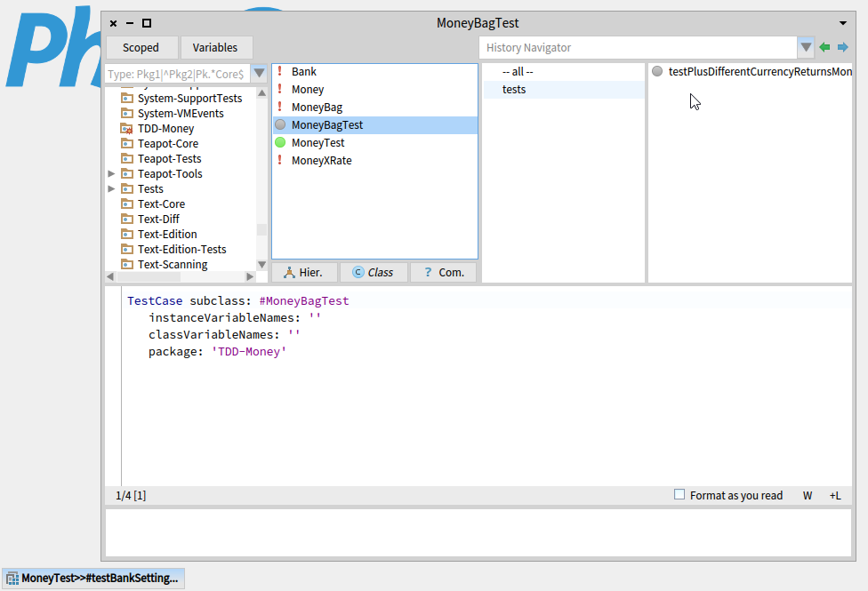Expand the Tests package tree
The height and width of the screenshot is (591, 868).
click(111, 188)
